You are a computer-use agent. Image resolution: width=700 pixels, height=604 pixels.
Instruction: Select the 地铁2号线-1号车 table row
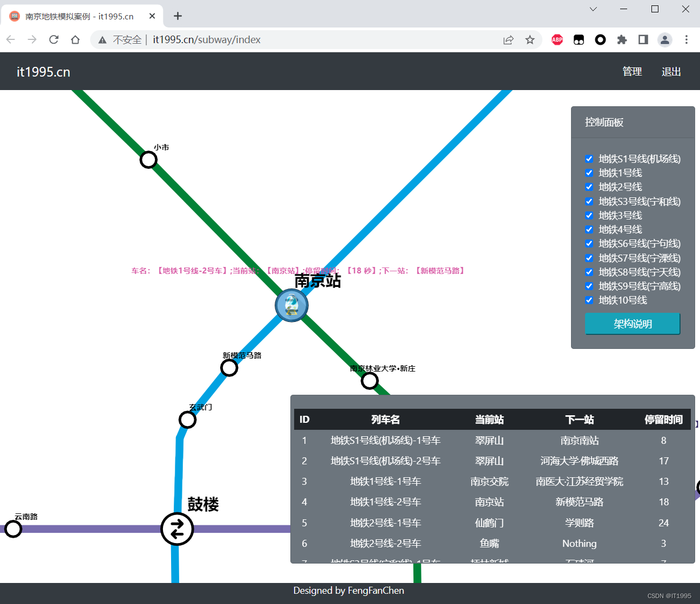tap(492, 523)
